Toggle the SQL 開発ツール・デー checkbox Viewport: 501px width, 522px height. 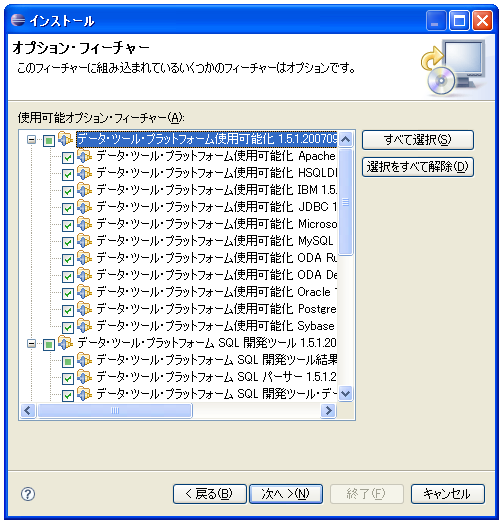(x=68, y=396)
